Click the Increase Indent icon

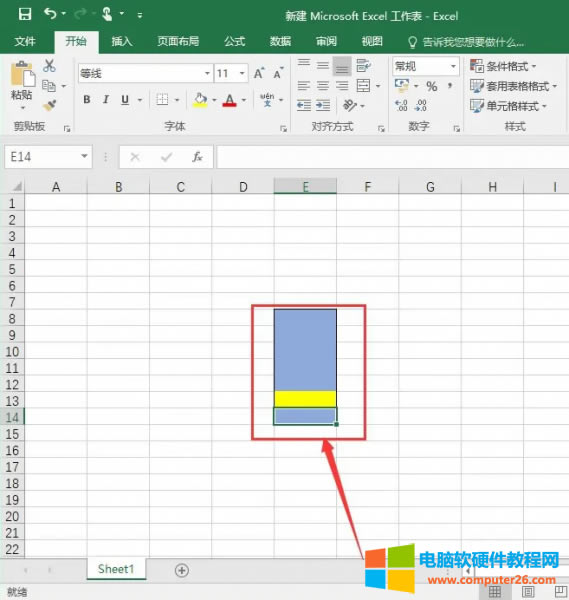[323, 105]
